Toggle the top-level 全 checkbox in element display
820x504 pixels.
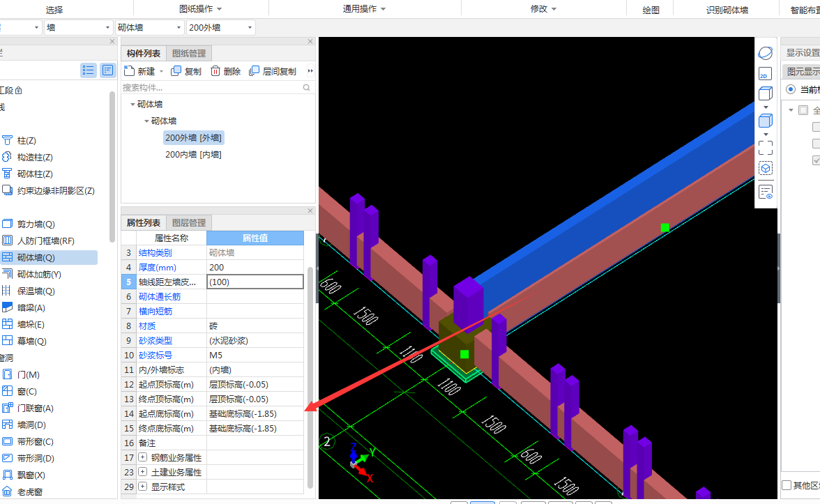coord(803,110)
